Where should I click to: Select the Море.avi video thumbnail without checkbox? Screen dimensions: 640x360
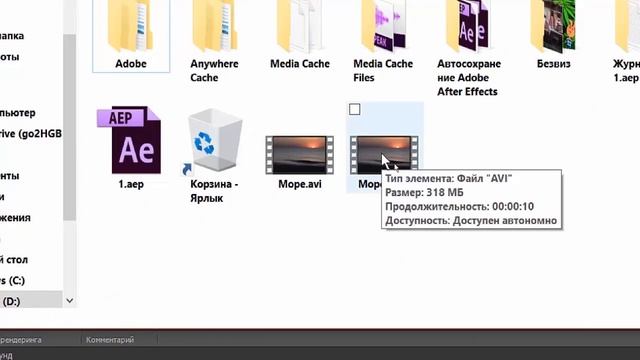coord(300,155)
